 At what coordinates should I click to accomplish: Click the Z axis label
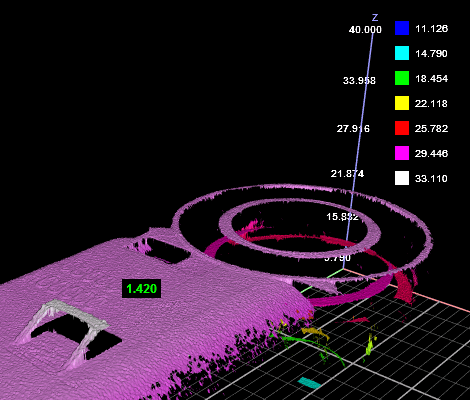(x=375, y=18)
